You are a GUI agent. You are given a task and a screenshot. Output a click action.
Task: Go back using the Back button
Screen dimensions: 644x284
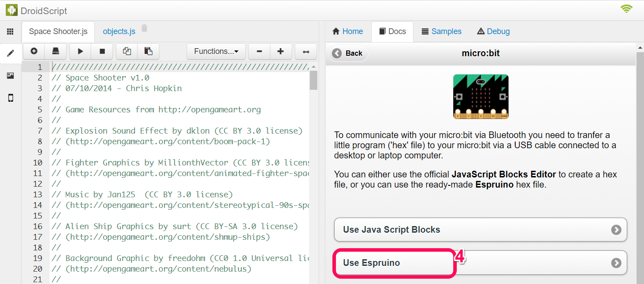coord(348,53)
